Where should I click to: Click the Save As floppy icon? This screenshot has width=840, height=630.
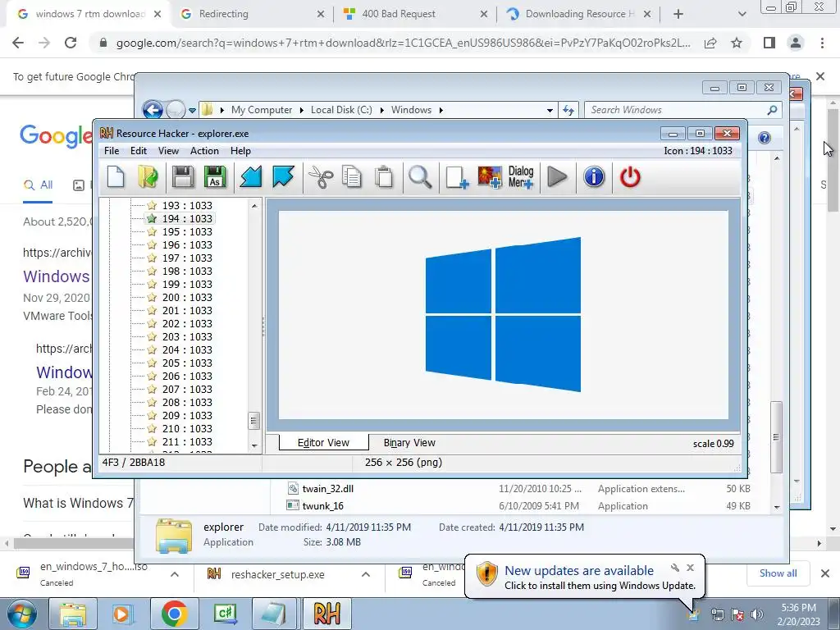tap(215, 177)
